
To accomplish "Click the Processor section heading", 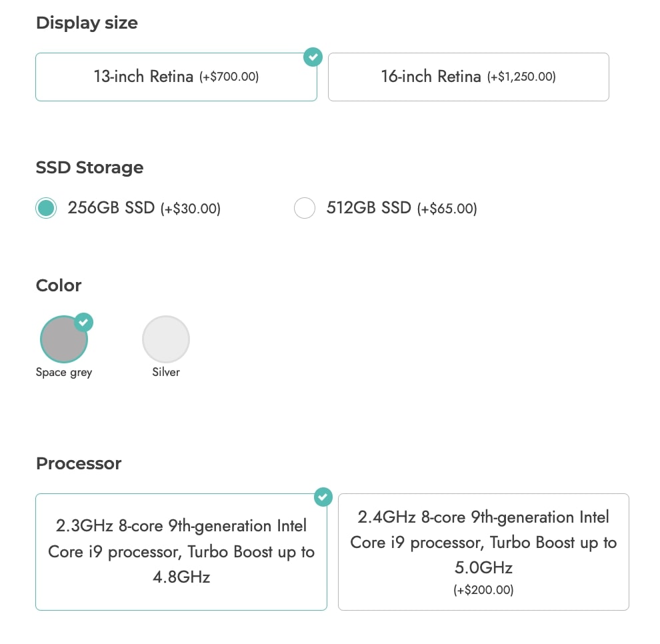I will [79, 463].
